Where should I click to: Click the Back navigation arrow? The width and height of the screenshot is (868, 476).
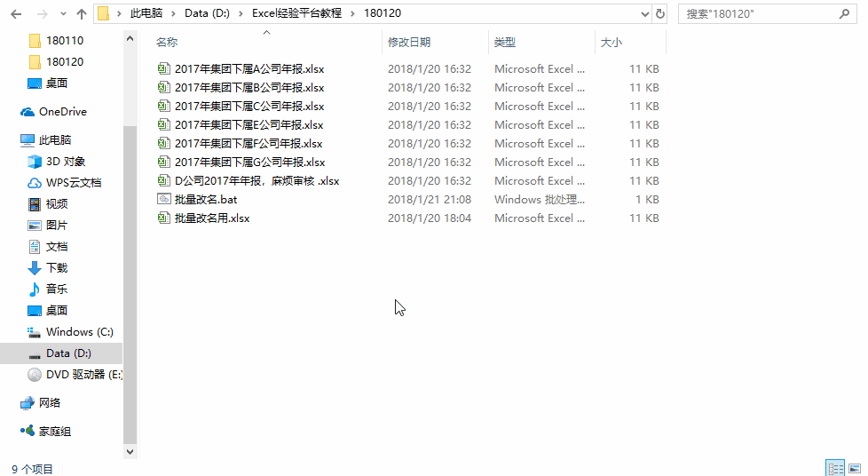(x=16, y=14)
